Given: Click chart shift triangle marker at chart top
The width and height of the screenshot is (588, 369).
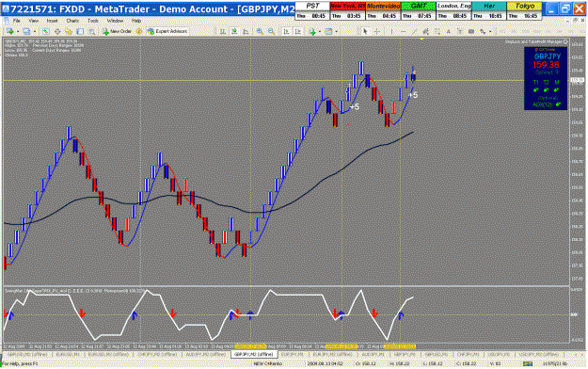Looking at the screenshot, I should pos(421,39).
